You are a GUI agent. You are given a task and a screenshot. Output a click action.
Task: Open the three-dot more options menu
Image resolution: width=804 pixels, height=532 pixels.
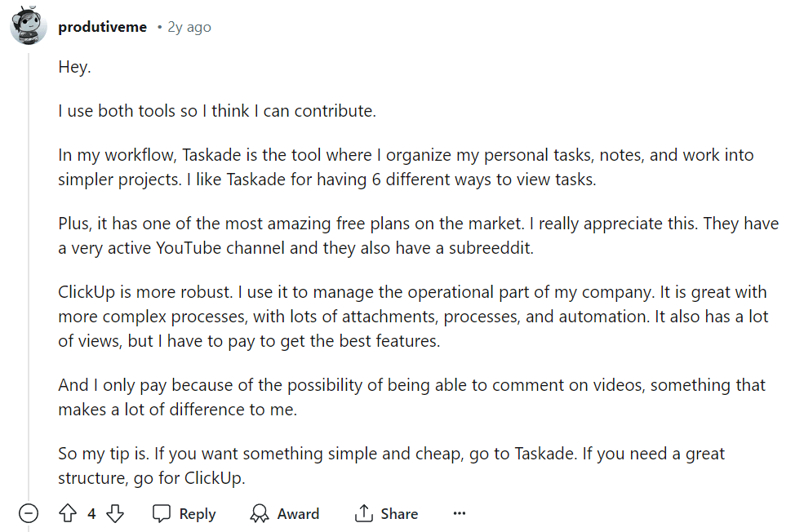(x=459, y=513)
